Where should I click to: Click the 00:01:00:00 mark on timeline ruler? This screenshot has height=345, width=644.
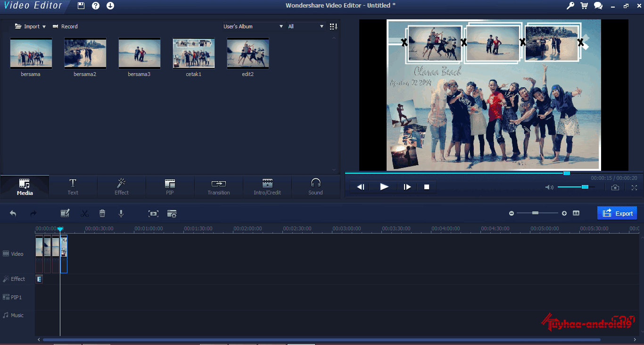[x=149, y=228]
